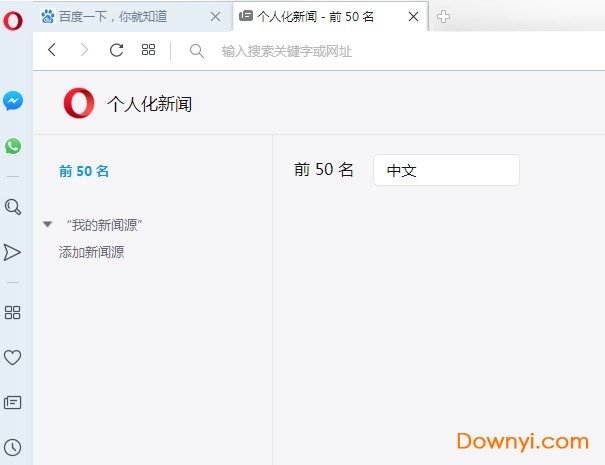Close the 百度一下 tab
605x465 pixels.
click(x=216, y=17)
